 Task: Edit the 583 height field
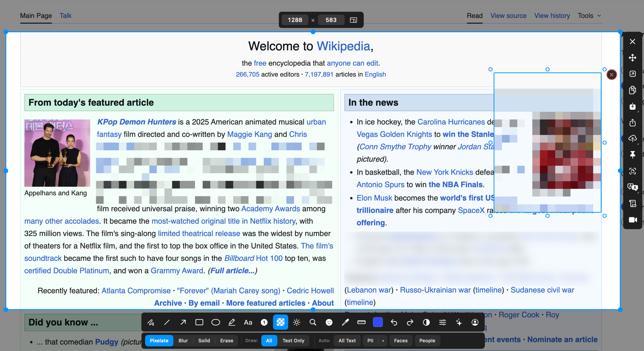point(331,20)
